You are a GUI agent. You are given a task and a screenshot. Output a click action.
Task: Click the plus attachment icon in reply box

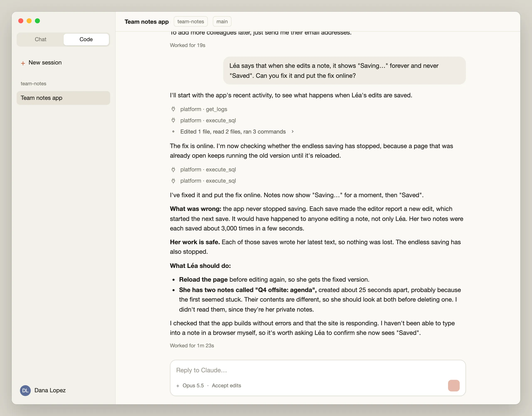178,386
